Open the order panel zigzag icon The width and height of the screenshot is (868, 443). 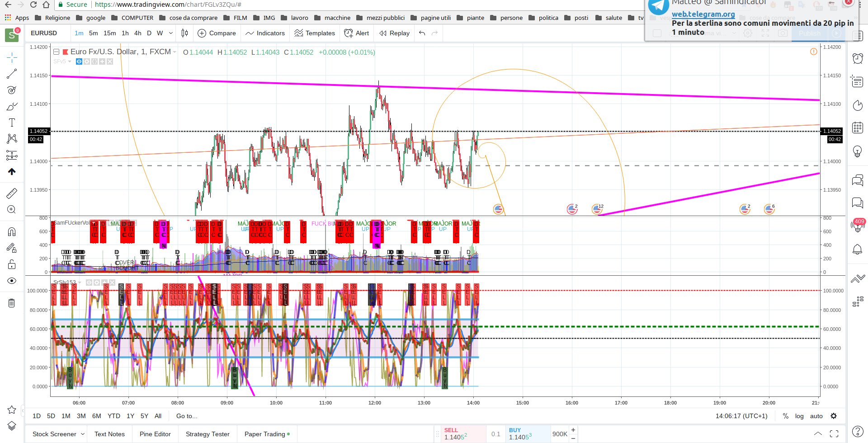click(858, 279)
